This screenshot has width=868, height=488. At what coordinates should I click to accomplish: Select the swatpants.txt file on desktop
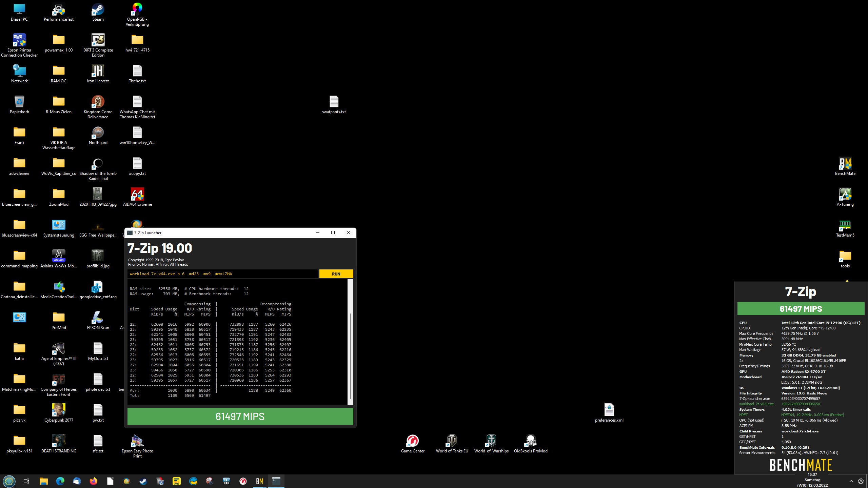[x=334, y=105]
